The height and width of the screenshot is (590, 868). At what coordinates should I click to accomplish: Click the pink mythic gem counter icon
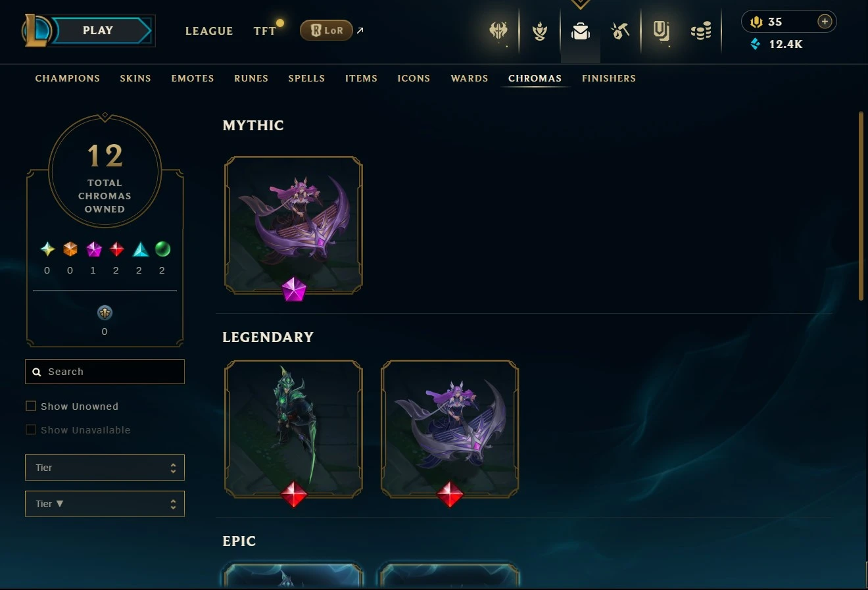pyautogui.click(x=94, y=249)
